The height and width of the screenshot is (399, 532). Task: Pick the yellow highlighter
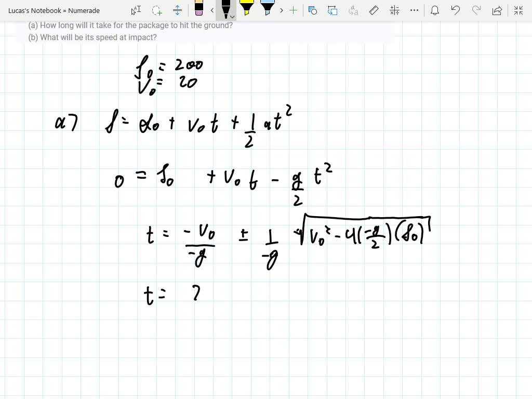point(247,8)
